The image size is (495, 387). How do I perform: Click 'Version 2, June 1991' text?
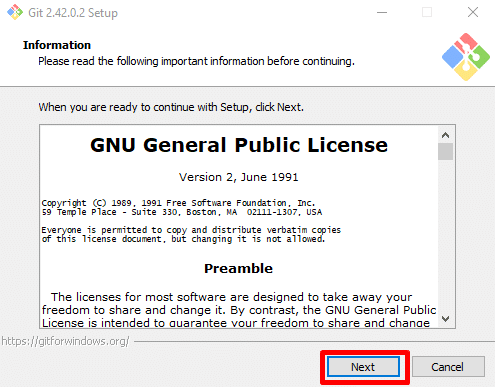pos(239,177)
